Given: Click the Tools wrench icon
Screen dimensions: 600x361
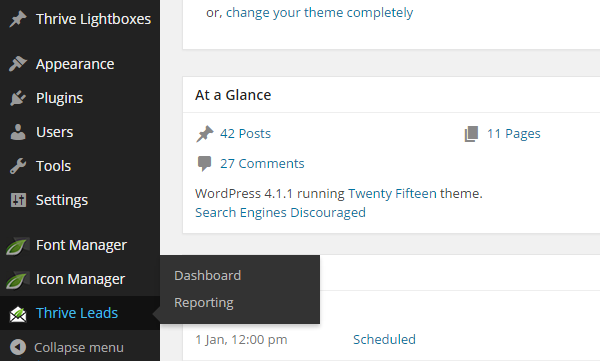Looking at the screenshot, I should 18,166.
